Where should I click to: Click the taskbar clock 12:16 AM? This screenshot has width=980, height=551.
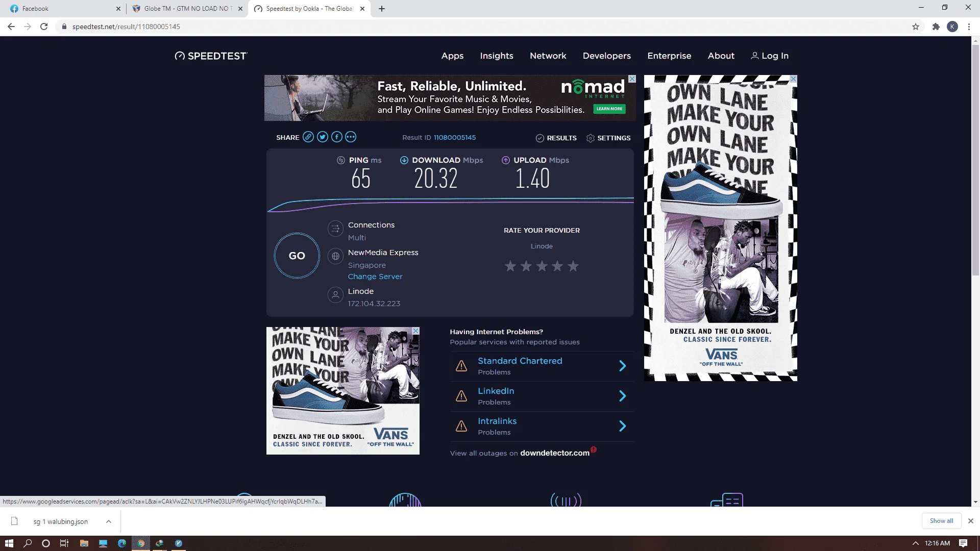937,543
